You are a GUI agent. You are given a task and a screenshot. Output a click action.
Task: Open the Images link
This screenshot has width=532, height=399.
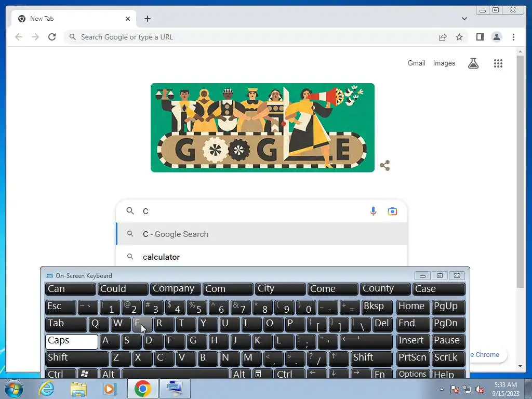(x=444, y=63)
